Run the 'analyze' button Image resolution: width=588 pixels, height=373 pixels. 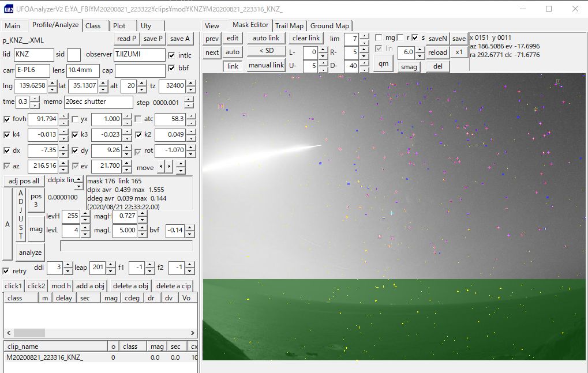tap(30, 253)
